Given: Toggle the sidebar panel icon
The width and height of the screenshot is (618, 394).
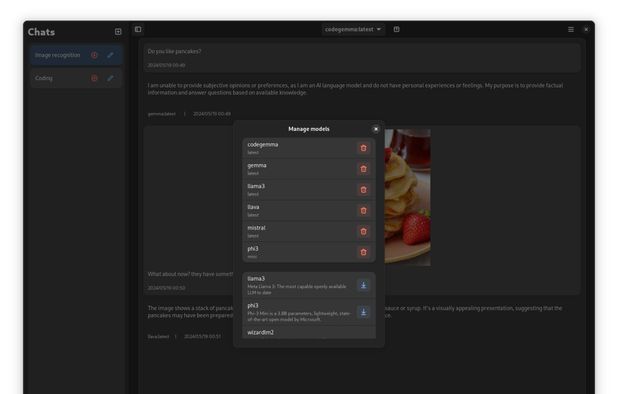Looking at the screenshot, I should coord(138,29).
